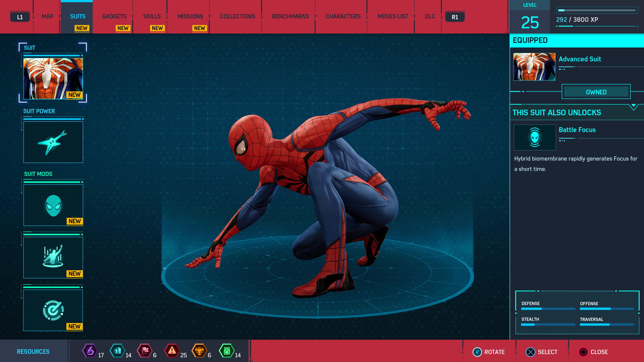Click the orange challenge token resource icon
644x362 pixels.
(199, 351)
